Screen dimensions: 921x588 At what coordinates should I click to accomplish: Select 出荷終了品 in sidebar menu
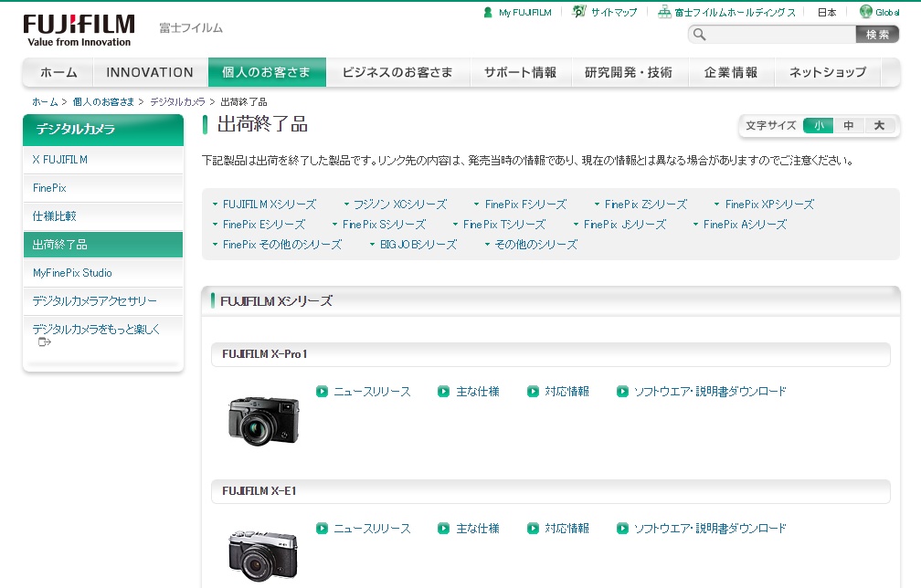coord(103,245)
